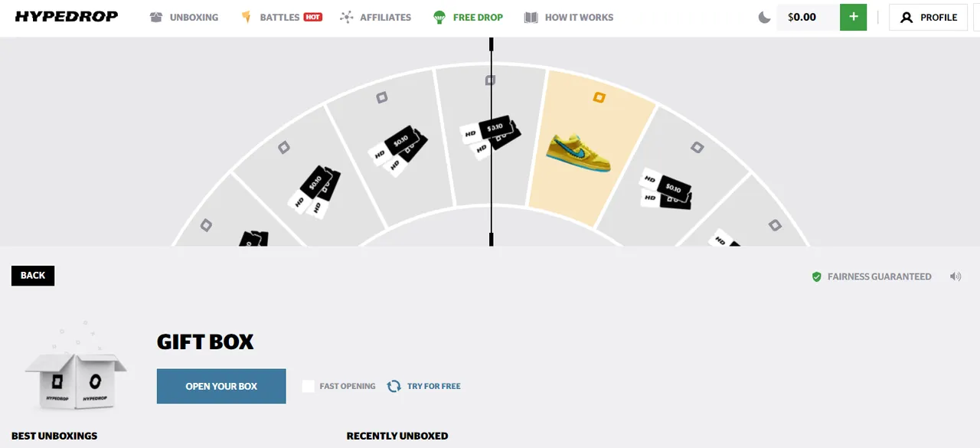Click the orange-highlighted wheel segment icon
Viewport: 980px width, 448px height.
[599, 97]
